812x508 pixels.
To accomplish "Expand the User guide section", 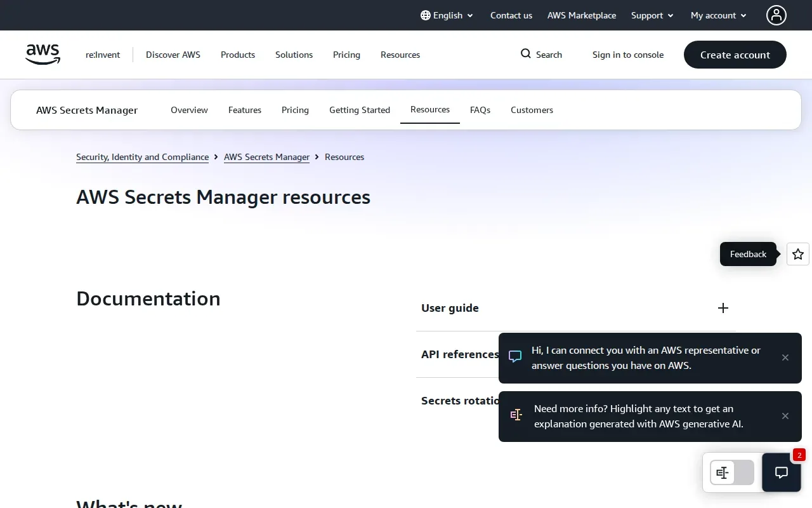I will [x=576, y=308].
